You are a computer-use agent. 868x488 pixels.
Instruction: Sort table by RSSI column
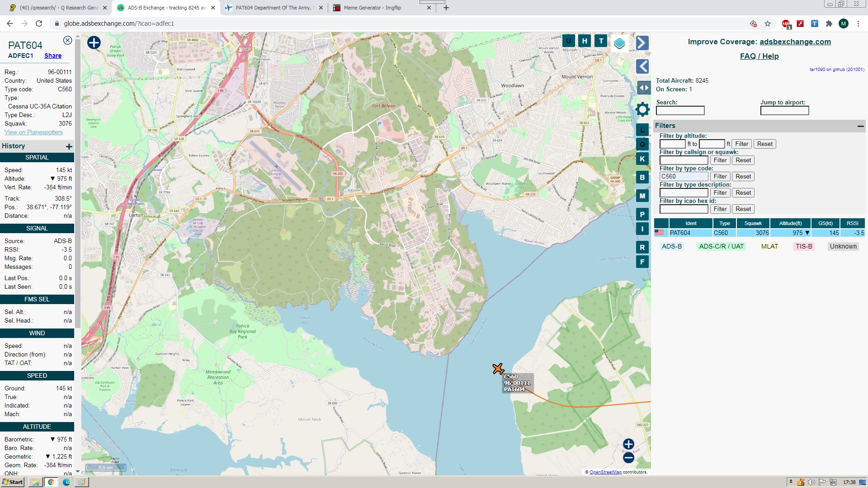click(x=853, y=223)
